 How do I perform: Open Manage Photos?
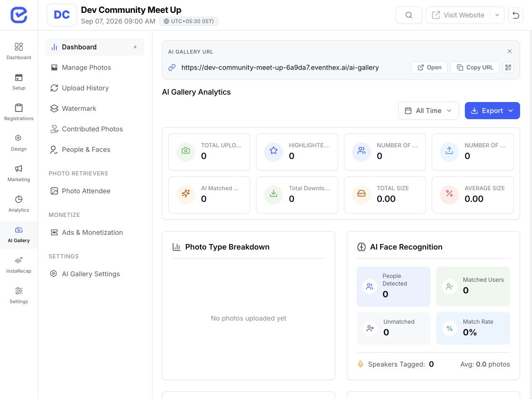click(x=95, y=68)
